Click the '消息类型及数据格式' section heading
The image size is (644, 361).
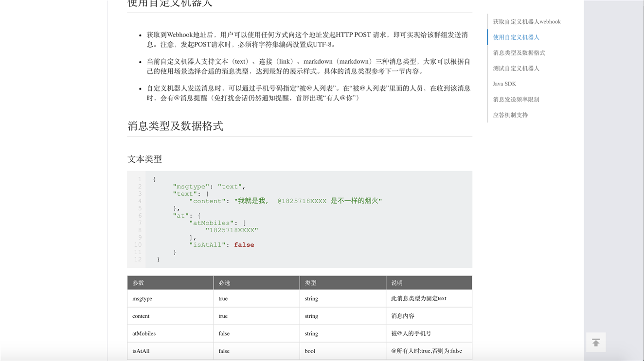click(x=175, y=126)
